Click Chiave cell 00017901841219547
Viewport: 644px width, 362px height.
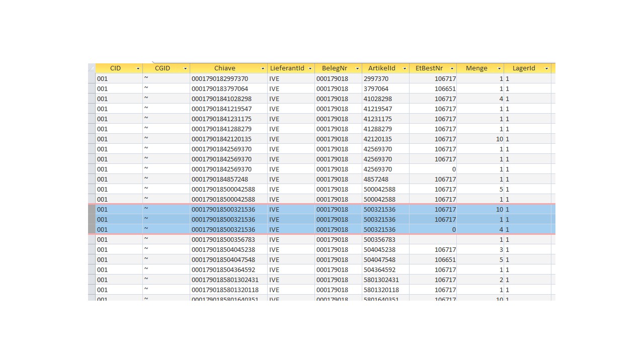(x=228, y=109)
